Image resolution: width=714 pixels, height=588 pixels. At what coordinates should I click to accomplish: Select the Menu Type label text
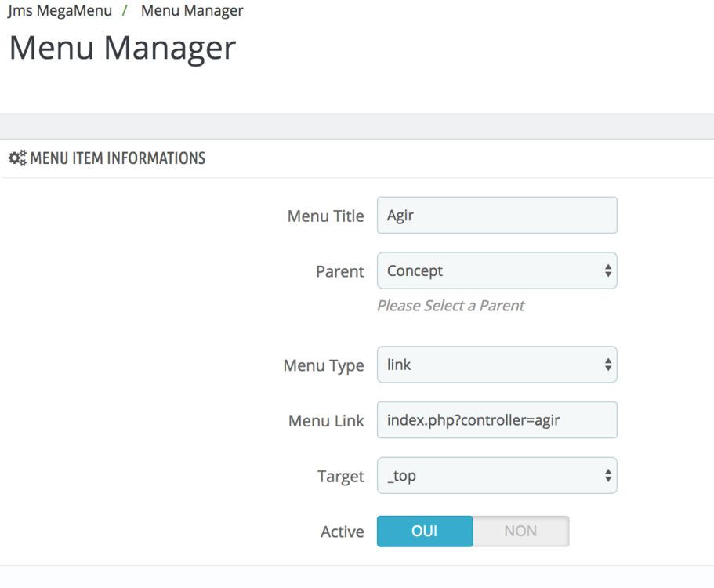[323, 365]
